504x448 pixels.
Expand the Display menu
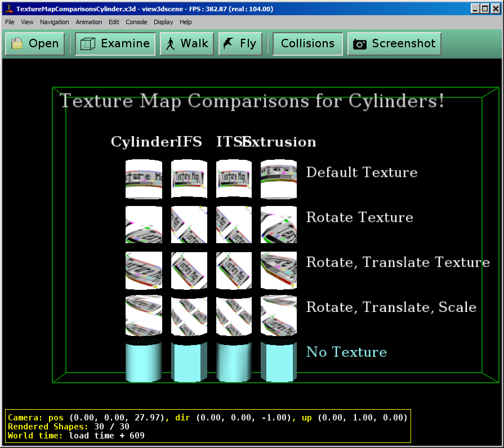[163, 22]
